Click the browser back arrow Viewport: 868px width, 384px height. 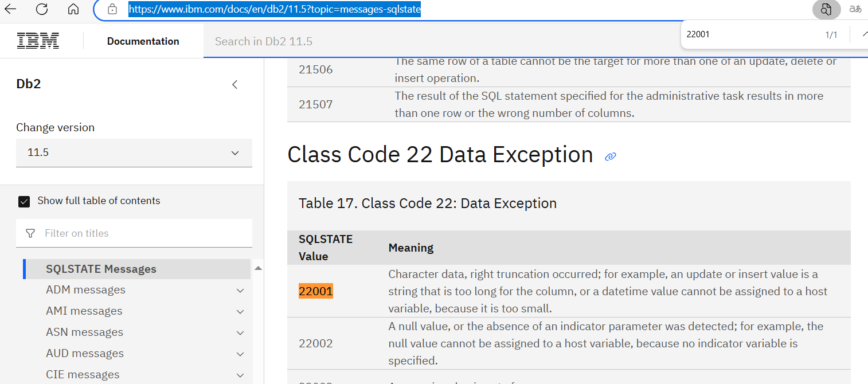tap(10, 9)
